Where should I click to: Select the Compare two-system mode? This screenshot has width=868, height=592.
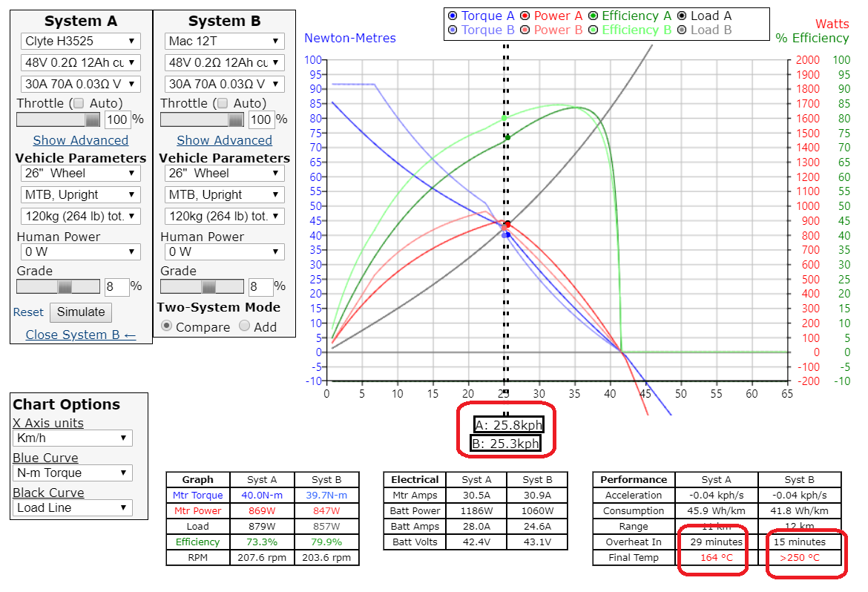[x=167, y=326]
